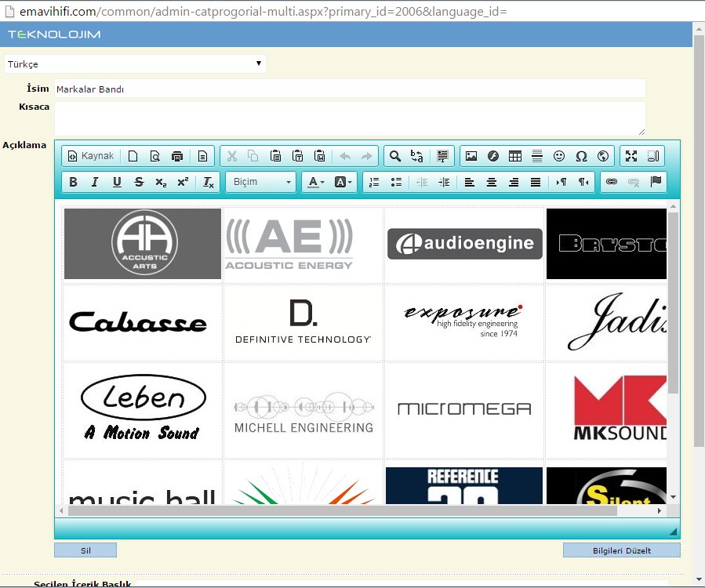Click the Undo arrow
This screenshot has height=588, width=705.
345,156
